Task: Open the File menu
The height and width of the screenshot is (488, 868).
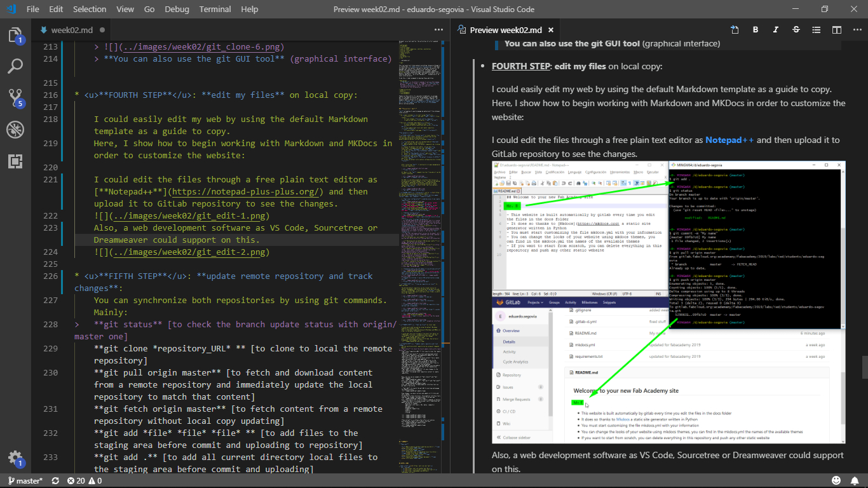Action: [33, 9]
